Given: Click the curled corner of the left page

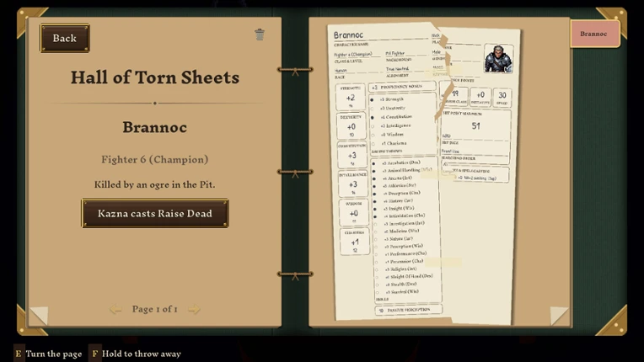Looking at the screenshot, I should pos(40,315).
